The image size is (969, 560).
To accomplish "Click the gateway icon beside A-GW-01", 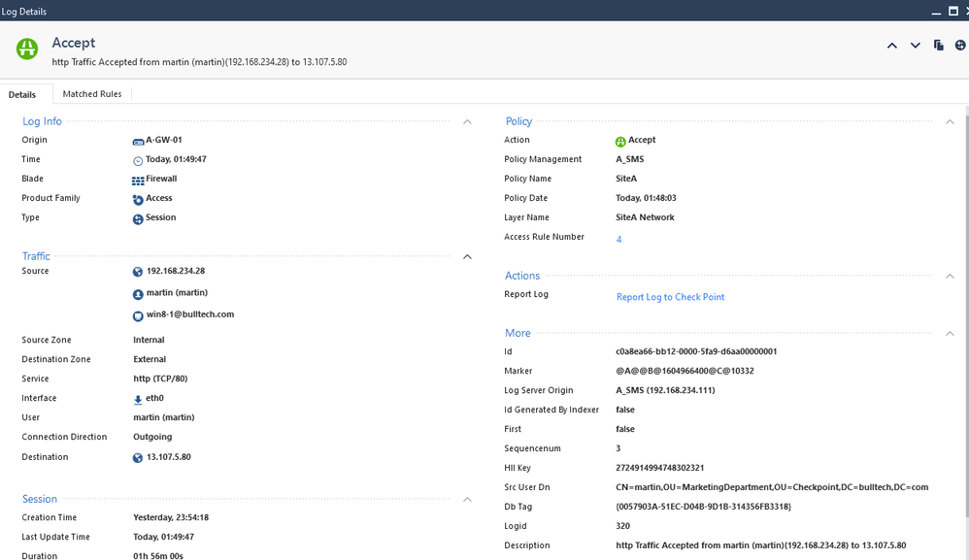I will (x=138, y=141).
